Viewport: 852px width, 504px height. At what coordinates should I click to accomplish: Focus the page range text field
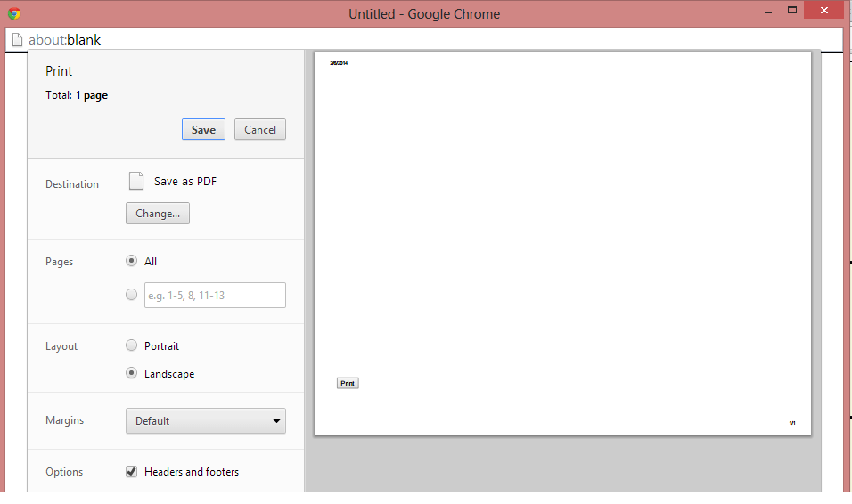click(x=215, y=296)
